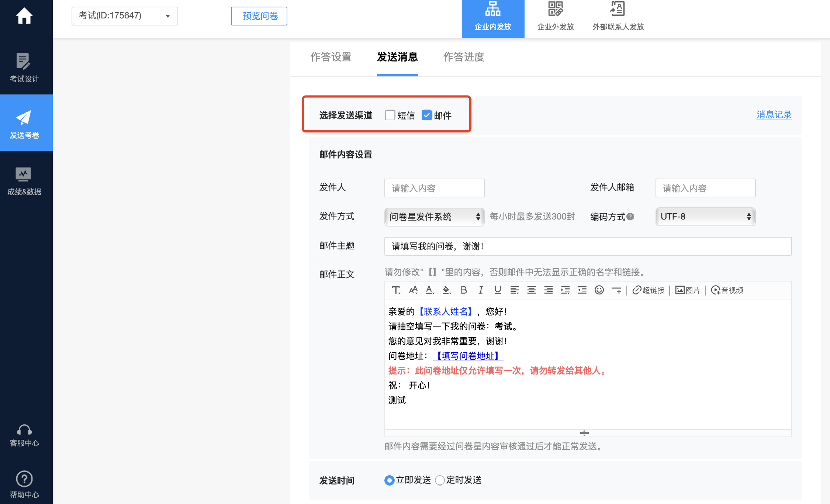Click the 发件人邮箱 input field
Image resolution: width=830 pixels, height=504 pixels.
pos(705,188)
